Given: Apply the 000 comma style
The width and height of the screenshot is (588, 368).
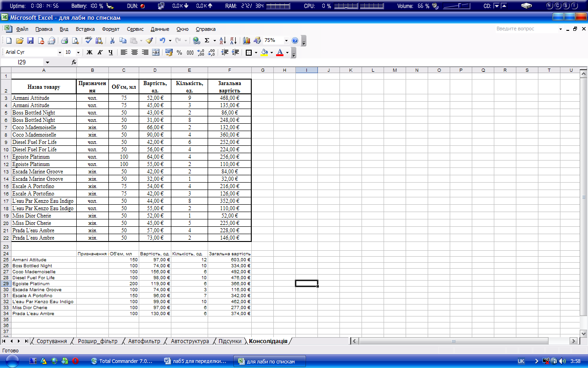Looking at the screenshot, I should pyautogui.click(x=190, y=52).
